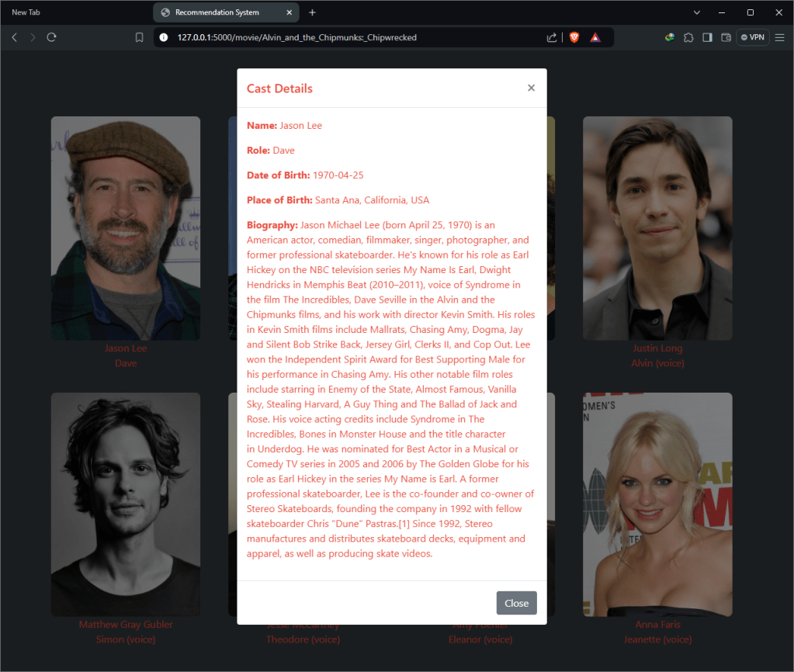Click Anna Faris's cast photo
Screen dimensions: 794x672
(x=657, y=504)
